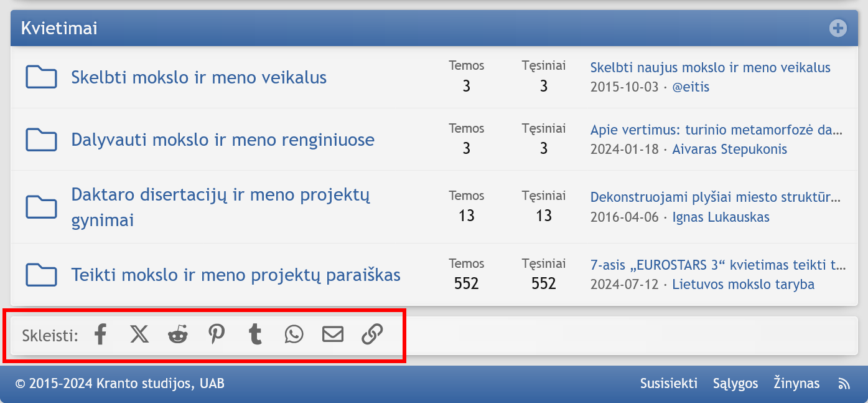Share the page by email icon
The width and height of the screenshot is (868, 403).
tap(333, 334)
